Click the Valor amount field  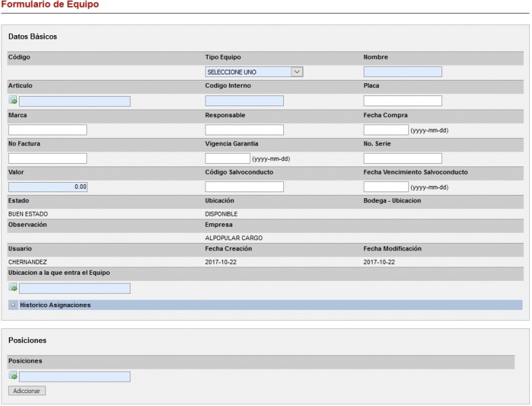click(47, 187)
